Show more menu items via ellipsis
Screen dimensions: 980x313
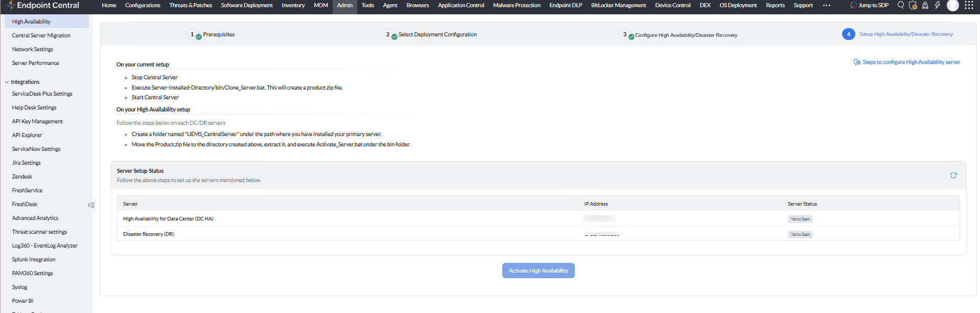(x=827, y=5)
